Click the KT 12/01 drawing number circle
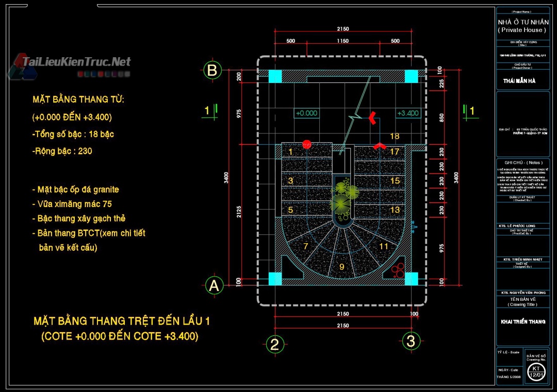Viewport: 557px width, 392px height. pyautogui.click(x=536, y=370)
